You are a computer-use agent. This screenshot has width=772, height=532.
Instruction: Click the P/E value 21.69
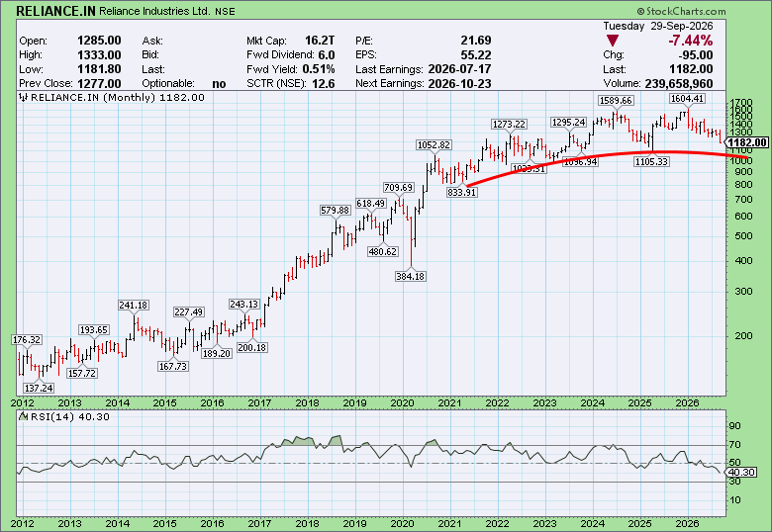point(476,41)
